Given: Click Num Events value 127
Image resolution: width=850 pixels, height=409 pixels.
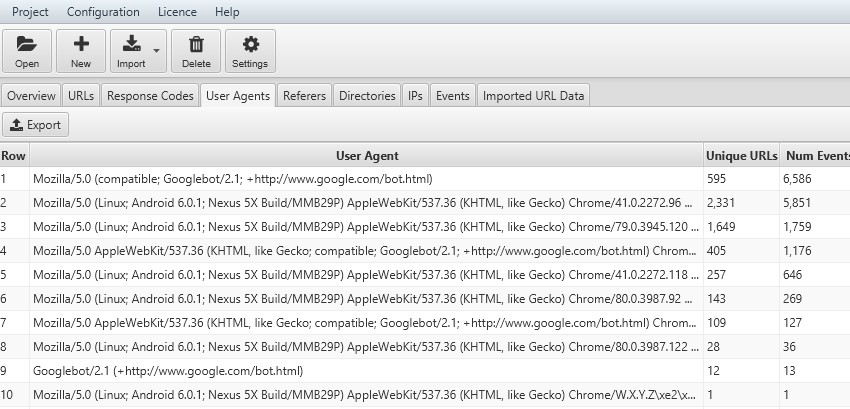Looking at the screenshot, I should tap(793, 323).
